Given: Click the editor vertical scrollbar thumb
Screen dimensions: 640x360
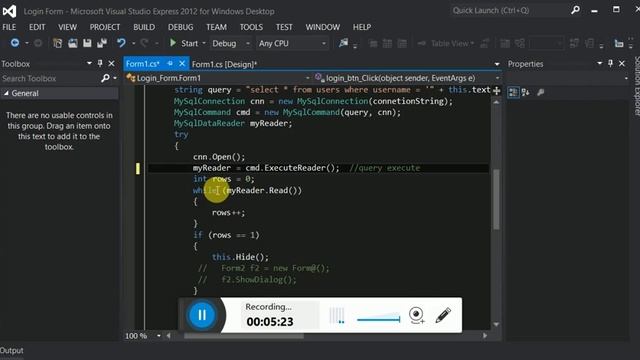Looking at the screenshot, I should pyautogui.click(x=496, y=200).
